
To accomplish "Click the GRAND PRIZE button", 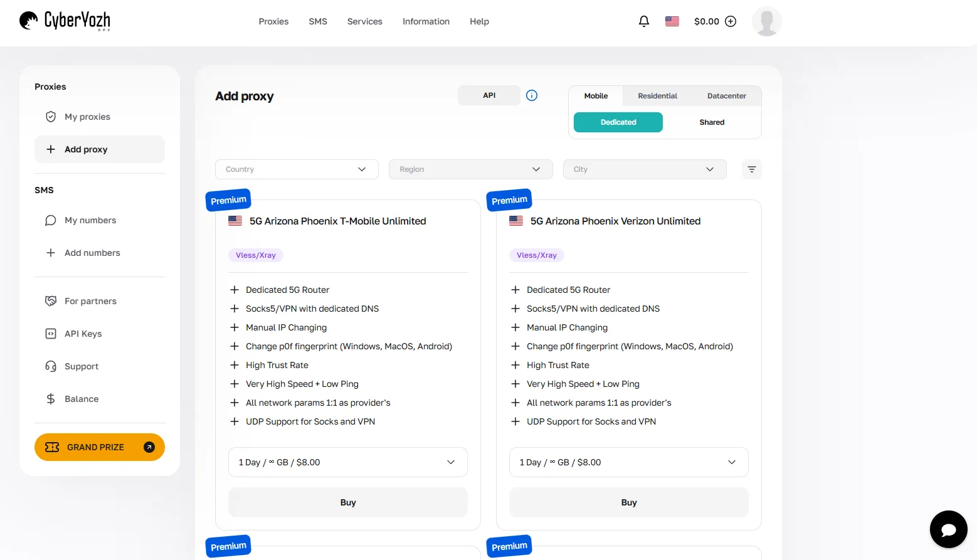I will 99,447.
